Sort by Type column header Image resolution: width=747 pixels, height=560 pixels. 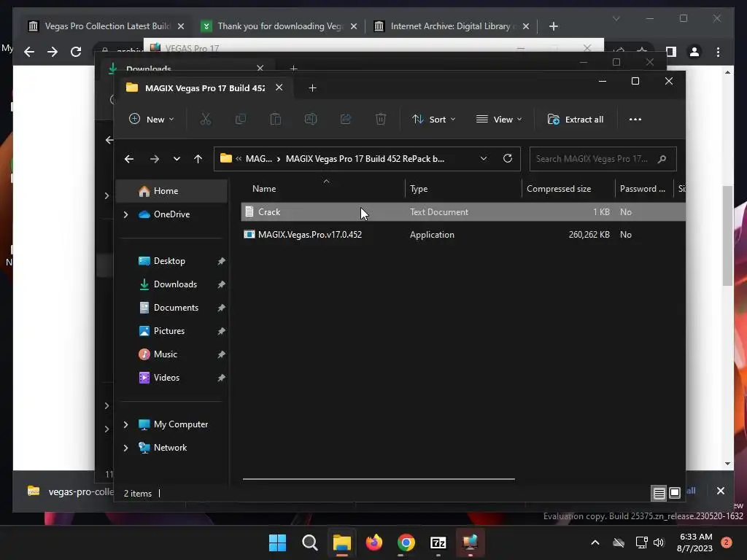463,189
